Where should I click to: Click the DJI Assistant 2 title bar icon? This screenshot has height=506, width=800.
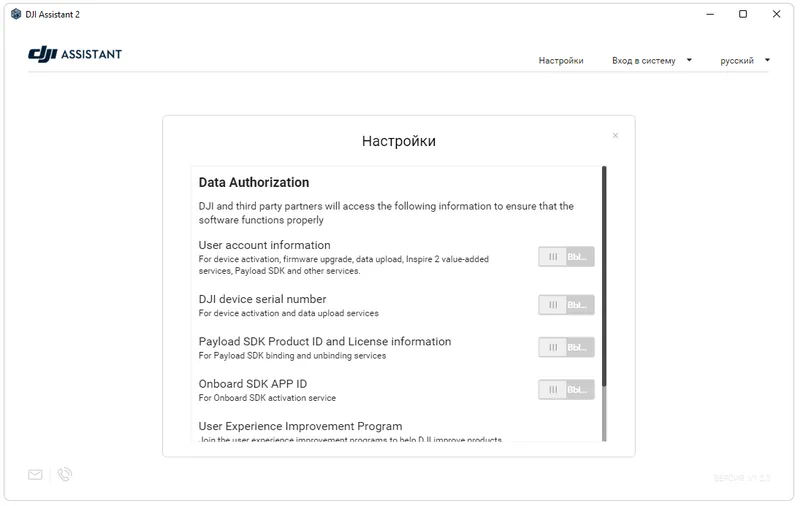[16, 14]
